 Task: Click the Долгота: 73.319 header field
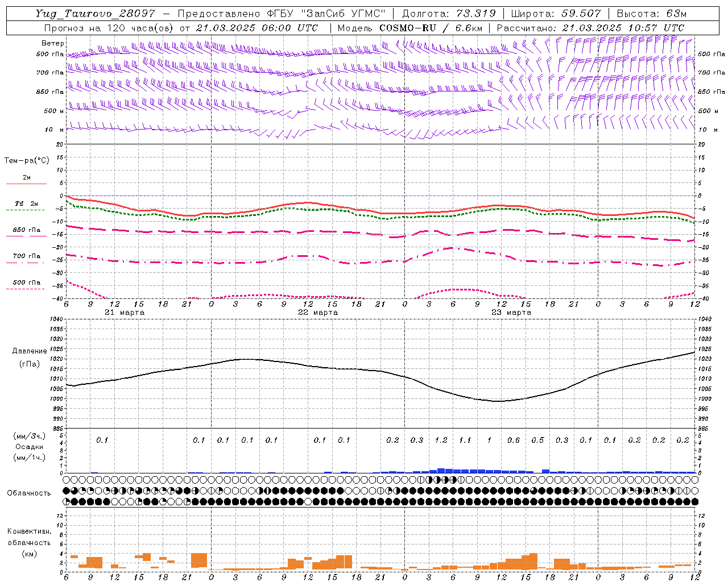pyautogui.click(x=449, y=14)
